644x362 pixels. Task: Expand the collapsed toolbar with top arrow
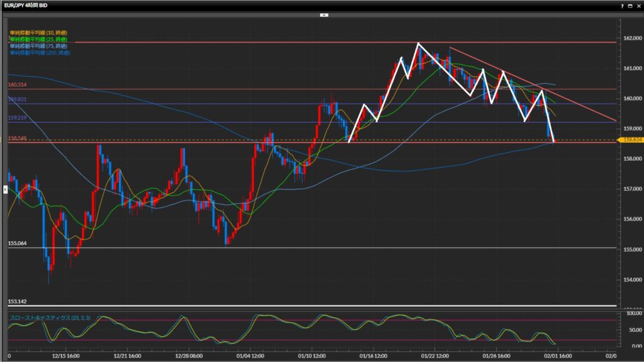324,14
